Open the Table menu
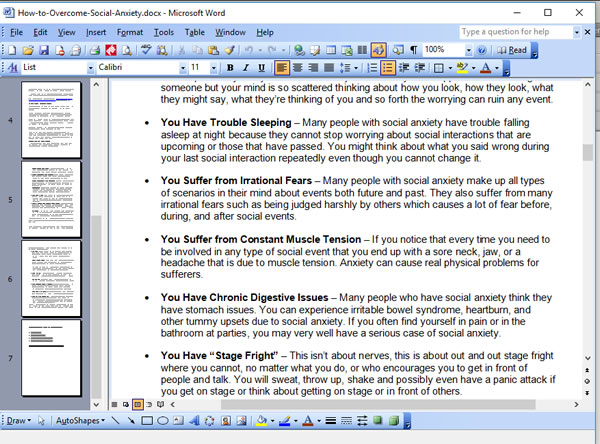Viewport: 600px width, 444px height. (x=194, y=33)
